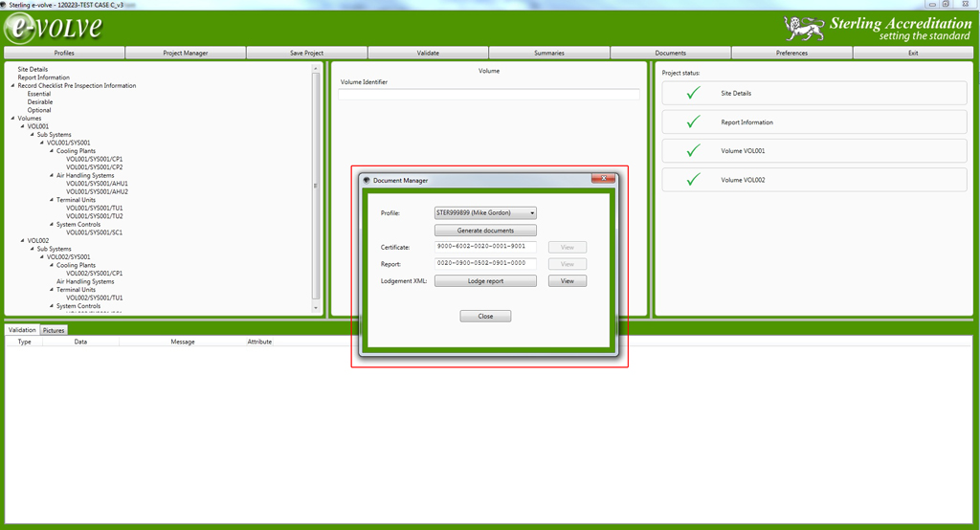Click the Data column header
This screenshot has width=980, height=530.
point(80,342)
